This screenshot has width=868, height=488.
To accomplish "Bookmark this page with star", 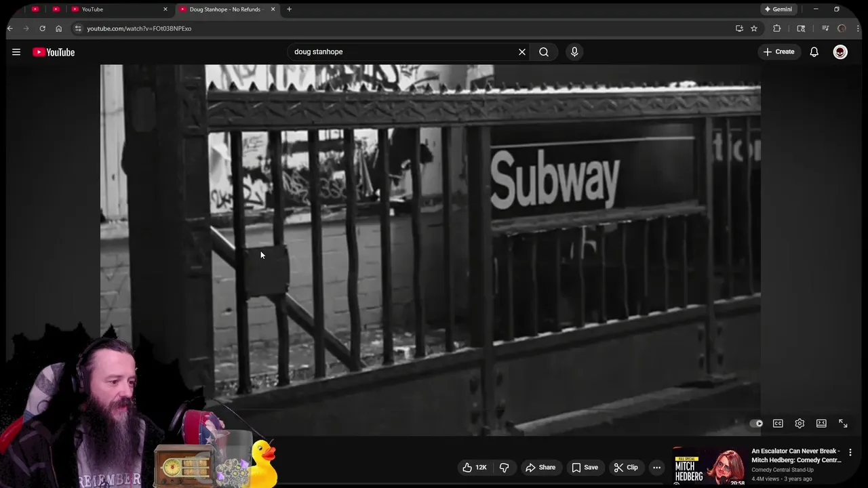I will (754, 28).
